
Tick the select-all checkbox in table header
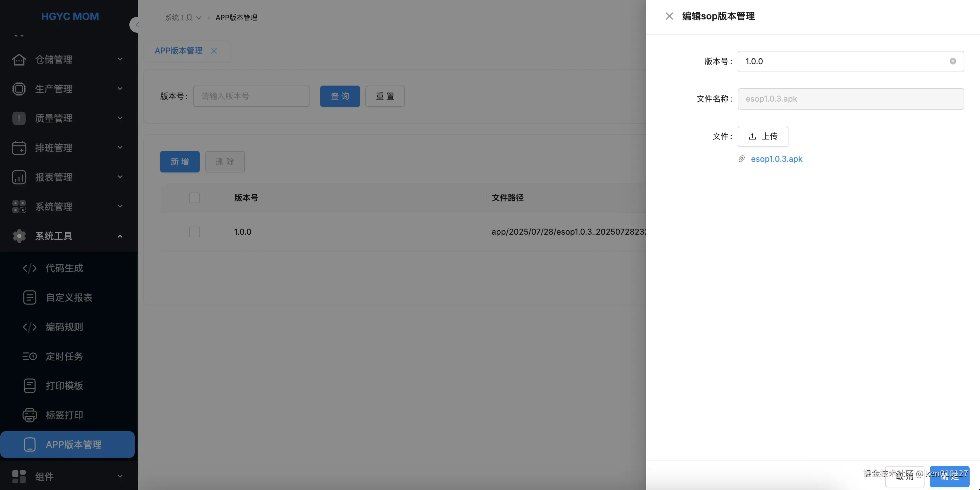coord(195,198)
